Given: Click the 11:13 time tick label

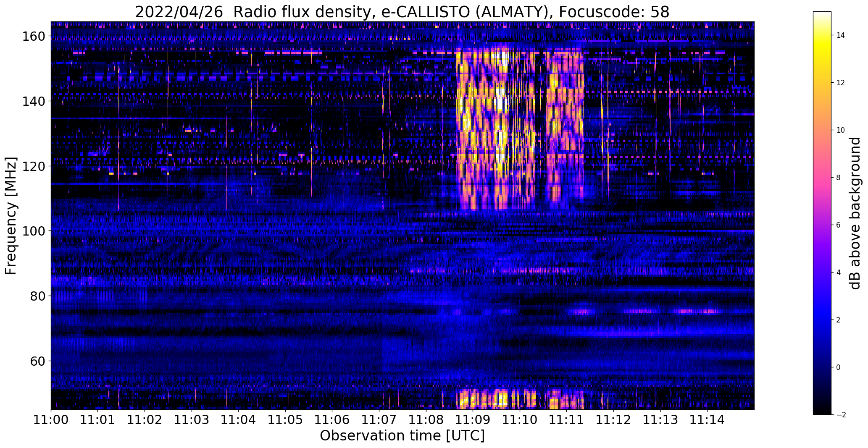Looking at the screenshot, I should [660, 420].
